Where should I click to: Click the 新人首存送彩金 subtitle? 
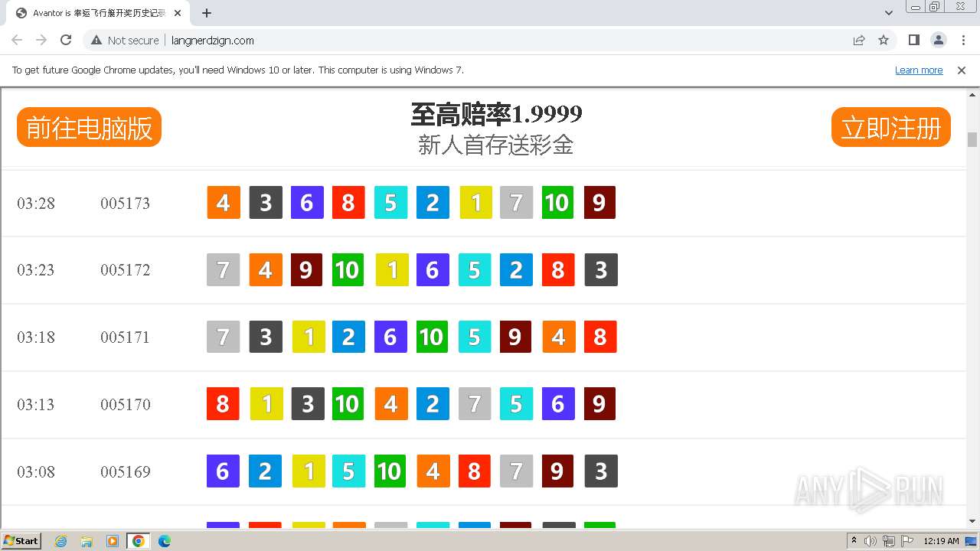click(x=496, y=145)
